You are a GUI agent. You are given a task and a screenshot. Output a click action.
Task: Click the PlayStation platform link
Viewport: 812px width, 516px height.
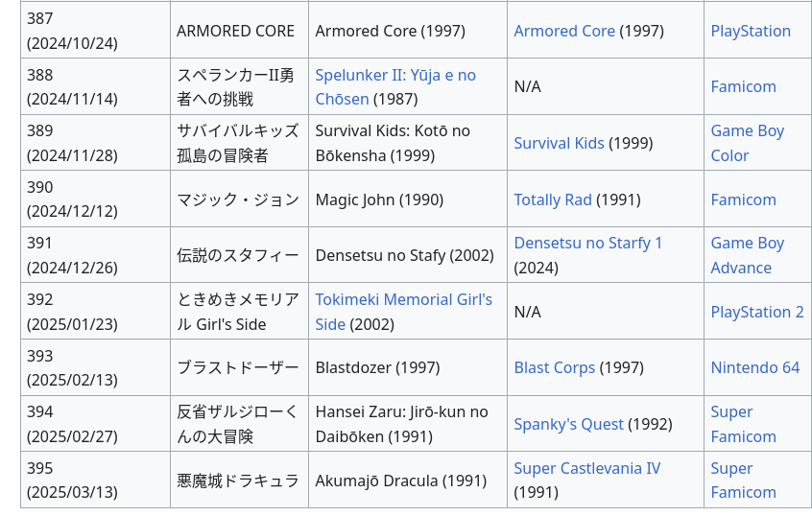(x=751, y=31)
